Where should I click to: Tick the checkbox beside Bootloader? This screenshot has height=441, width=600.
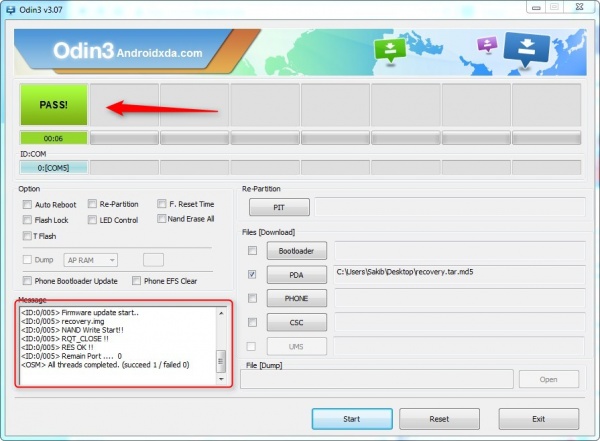[x=252, y=250]
